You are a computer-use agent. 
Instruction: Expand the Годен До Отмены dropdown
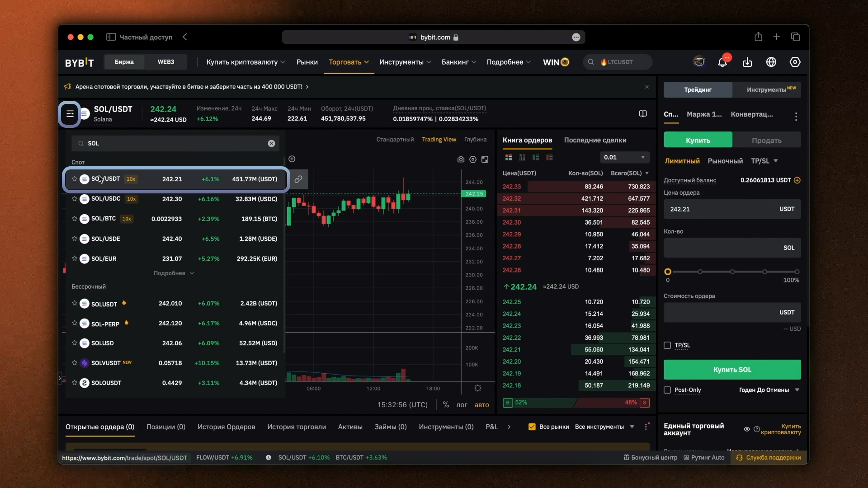pyautogui.click(x=769, y=390)
